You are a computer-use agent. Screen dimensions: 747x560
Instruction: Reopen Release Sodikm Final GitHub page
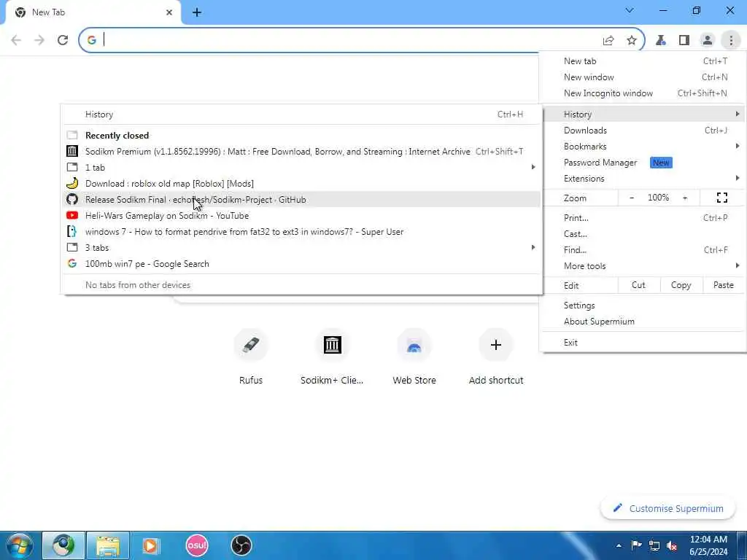click(x=301, y=200)
